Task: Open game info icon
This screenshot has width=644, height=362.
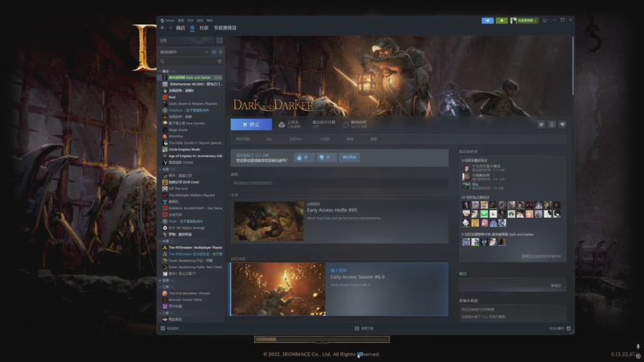Action: point(552,125)
